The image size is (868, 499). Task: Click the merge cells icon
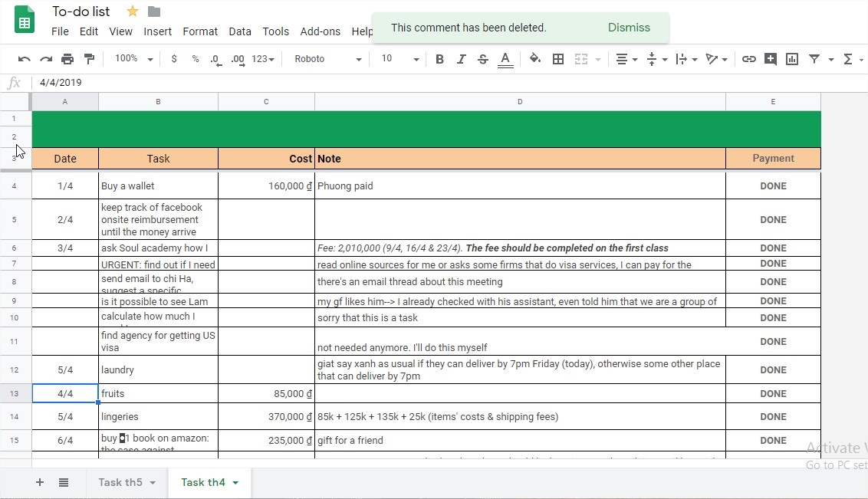[x=580, y=59]
